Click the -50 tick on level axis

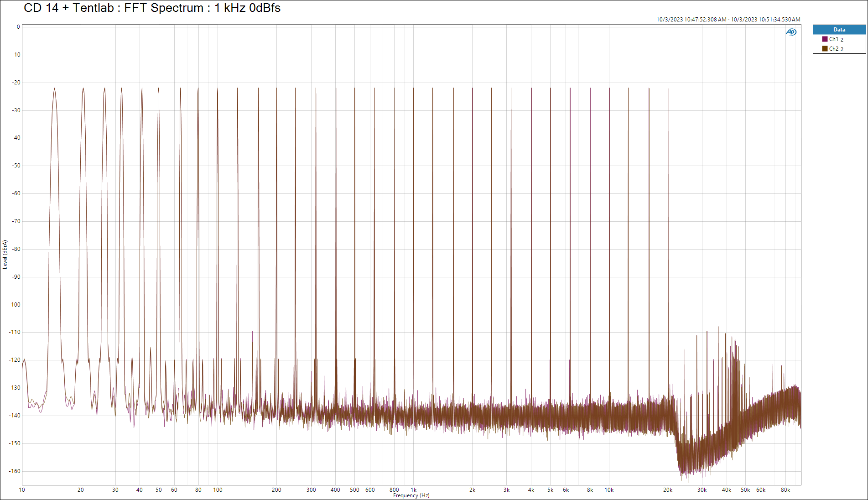click(16, 166)
